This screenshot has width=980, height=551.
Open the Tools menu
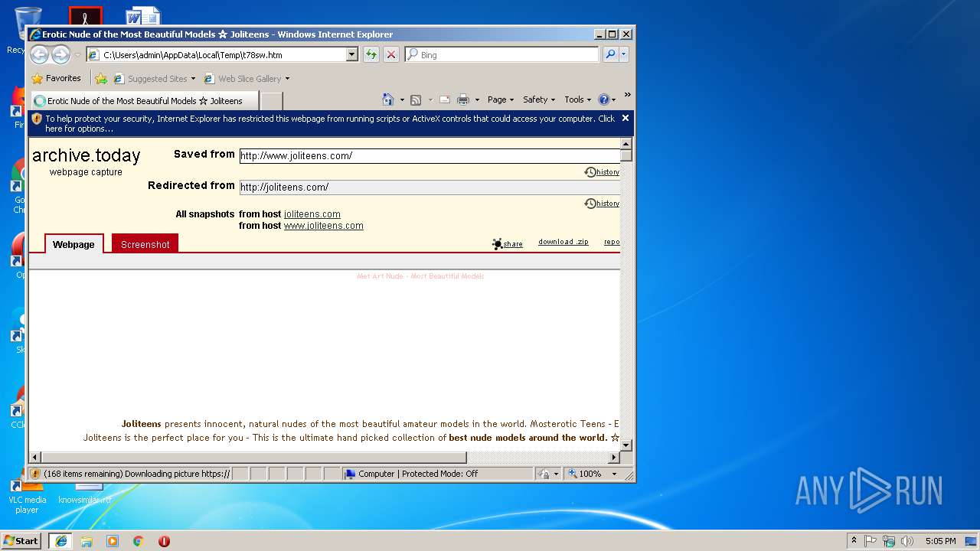pyautogui.click(x=578, y=99)
